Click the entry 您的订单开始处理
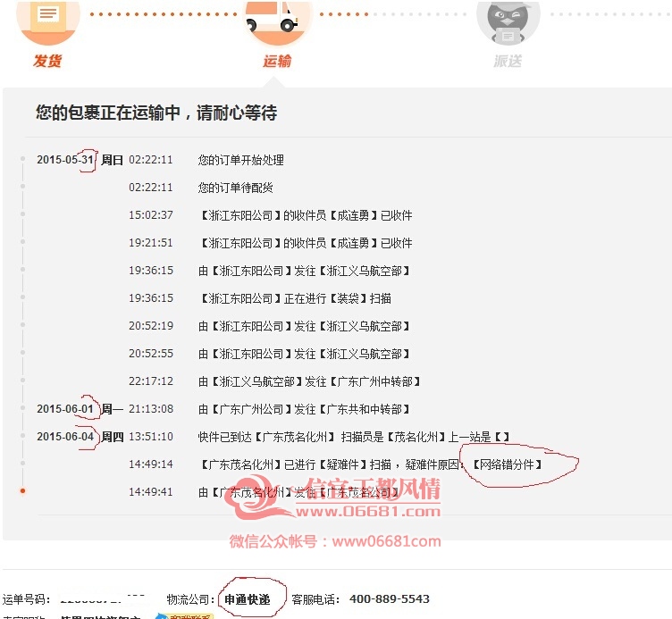The image size is (672, 619). pos(241,160)
